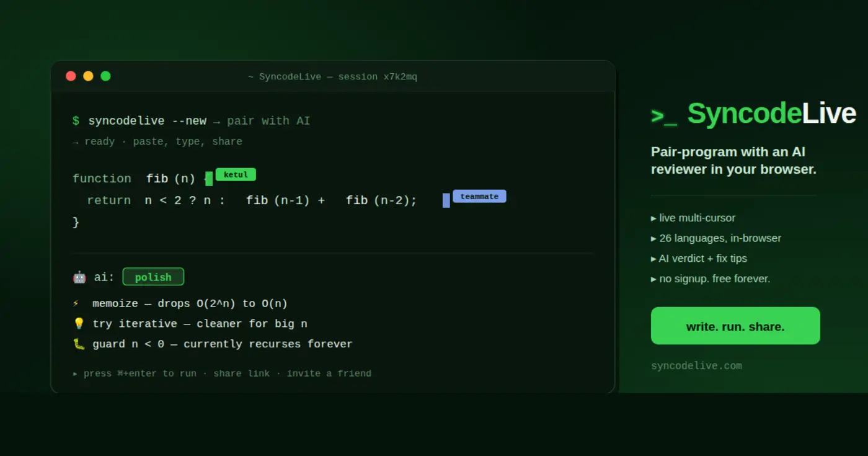Image resolution: width=868 pixels, height=456 pixels.
Task: Click the lightning bolt icon beside memoize
Action: click(76, 304)
